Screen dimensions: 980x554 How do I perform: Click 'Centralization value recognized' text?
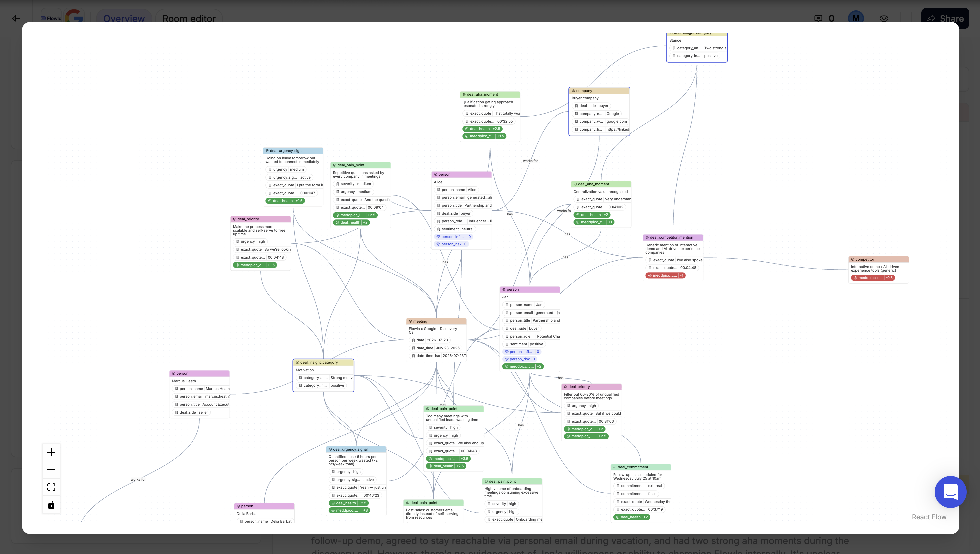(601, 192)
